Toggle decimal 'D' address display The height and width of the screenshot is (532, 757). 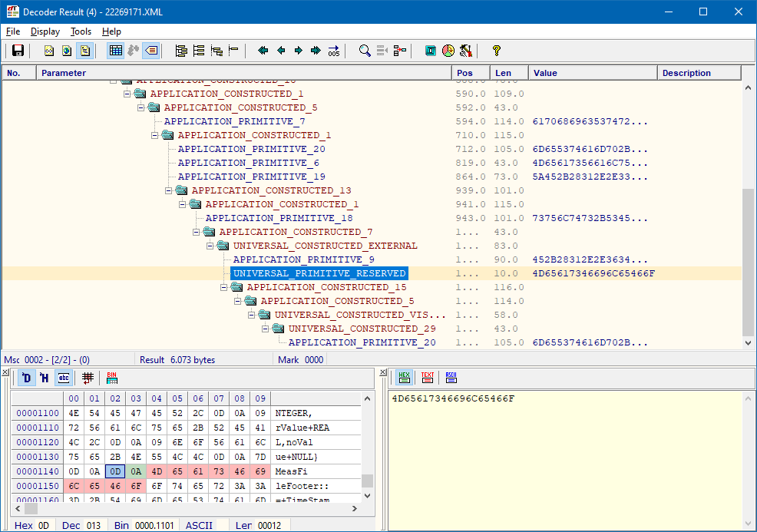(x=27, y=378)
